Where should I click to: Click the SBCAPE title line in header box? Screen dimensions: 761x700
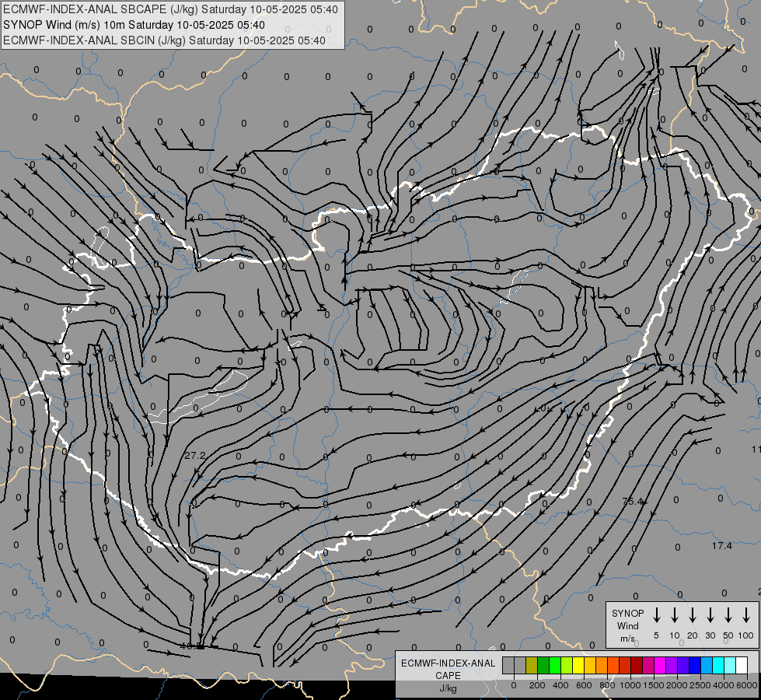[170, 9]
